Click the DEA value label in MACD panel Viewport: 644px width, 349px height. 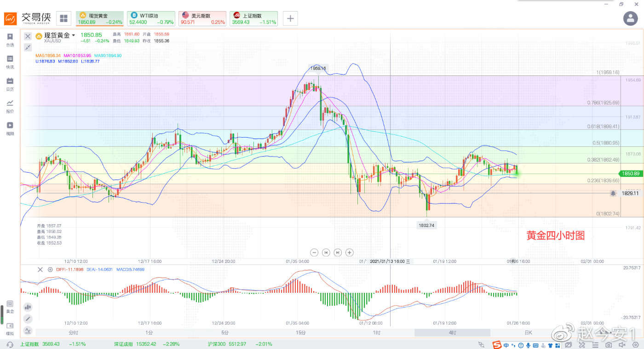click(x=99, y=269)
